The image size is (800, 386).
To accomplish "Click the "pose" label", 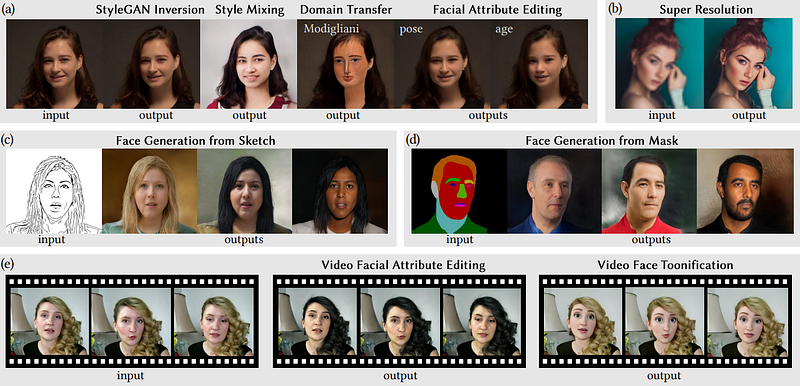I will pyautogui.click(x=411, y=30).
